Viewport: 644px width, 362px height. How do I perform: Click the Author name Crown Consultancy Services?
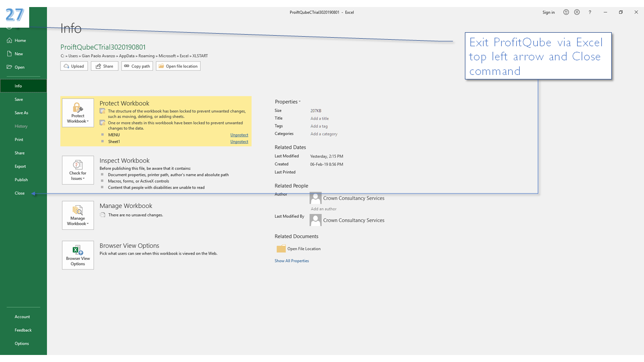coord(354,198)
